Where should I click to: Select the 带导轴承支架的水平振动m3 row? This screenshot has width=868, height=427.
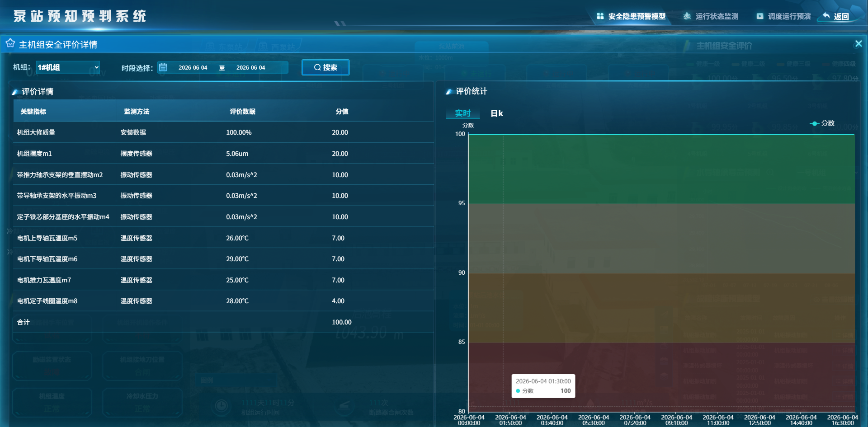click(224, 196)
